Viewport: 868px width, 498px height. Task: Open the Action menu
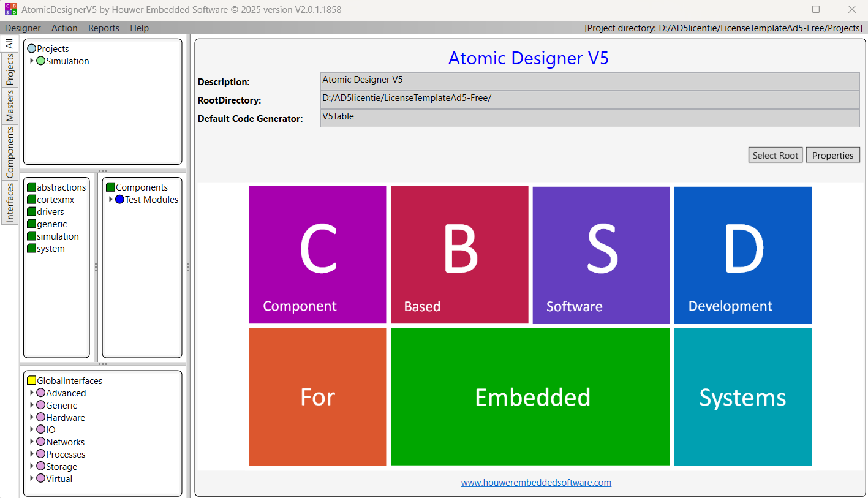point(64,28)
